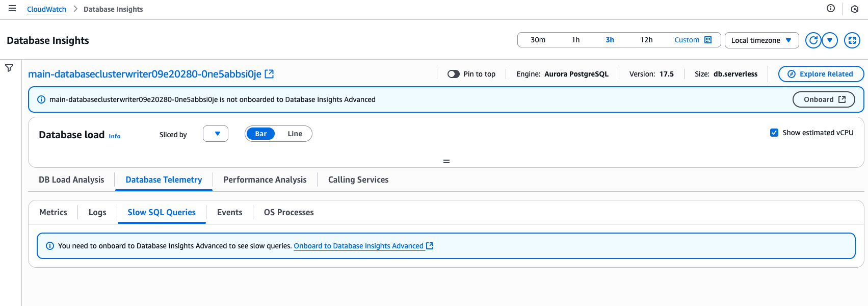
Task: Open the hamburger navigation menu
Action: tap(12, 9)
